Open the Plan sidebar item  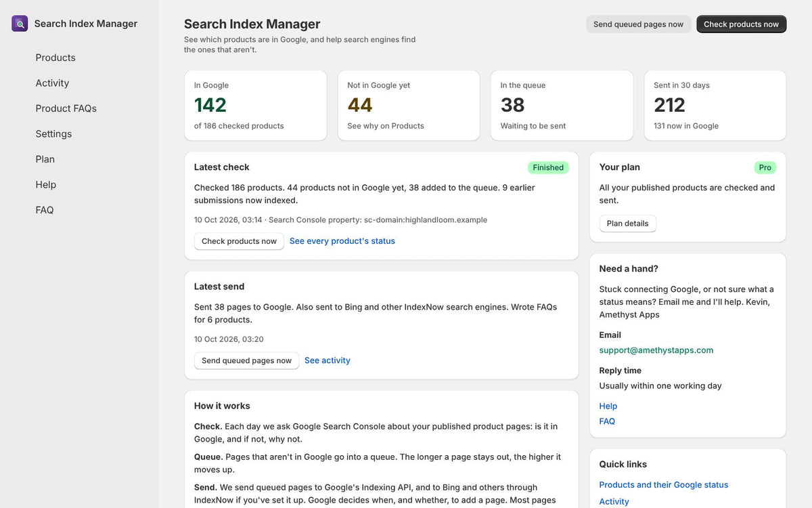point(45,159)
